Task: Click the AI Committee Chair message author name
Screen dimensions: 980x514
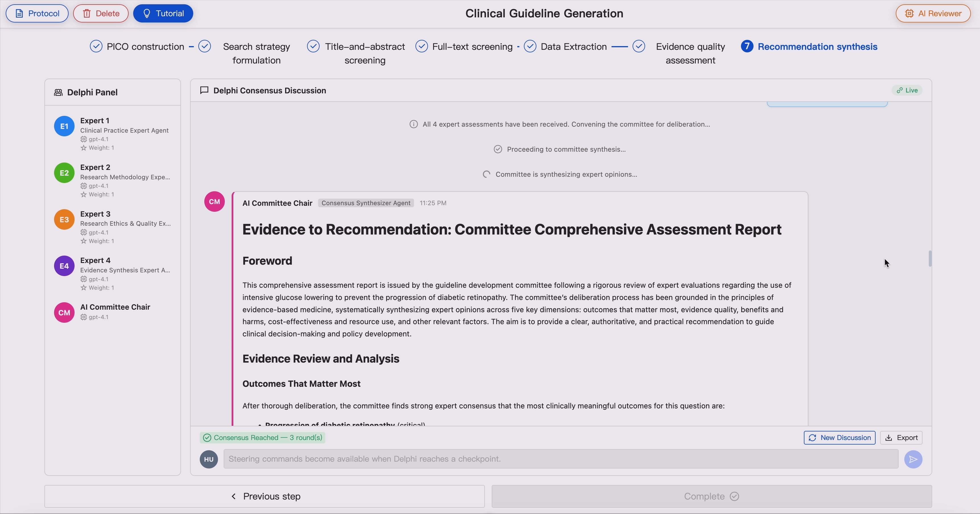Action: coord(277,203)
